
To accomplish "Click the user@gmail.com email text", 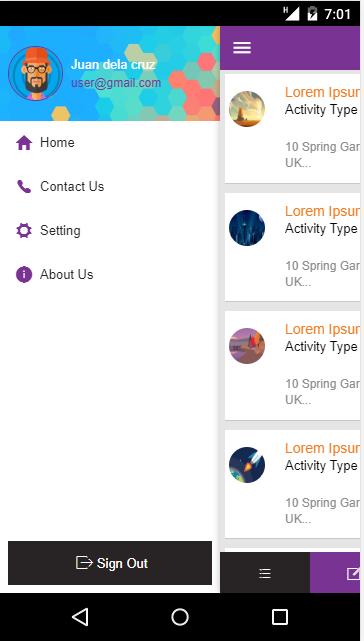I will (116, 83).
